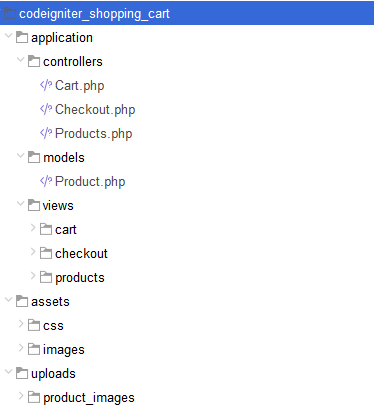
Task: Click the root codeigniter_shopping_cart folder icon
Action: pyautogui.click(x=10, y=13)
